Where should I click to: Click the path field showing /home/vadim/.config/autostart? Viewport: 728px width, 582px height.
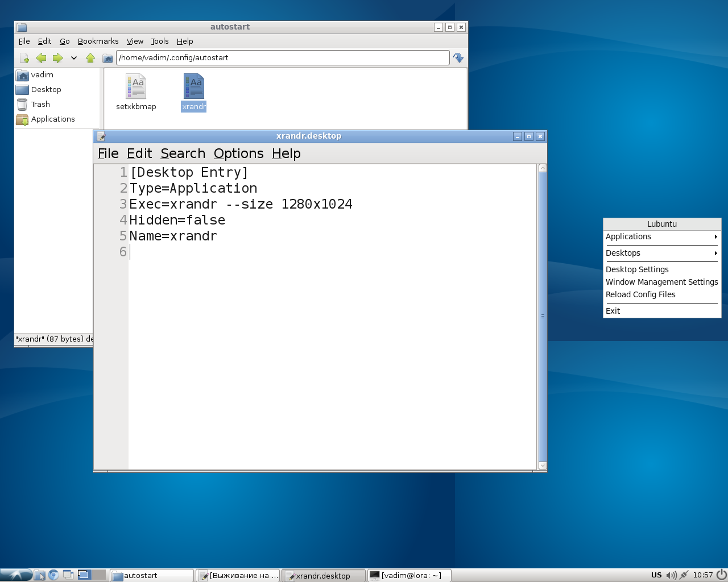(x=283, y=58)
